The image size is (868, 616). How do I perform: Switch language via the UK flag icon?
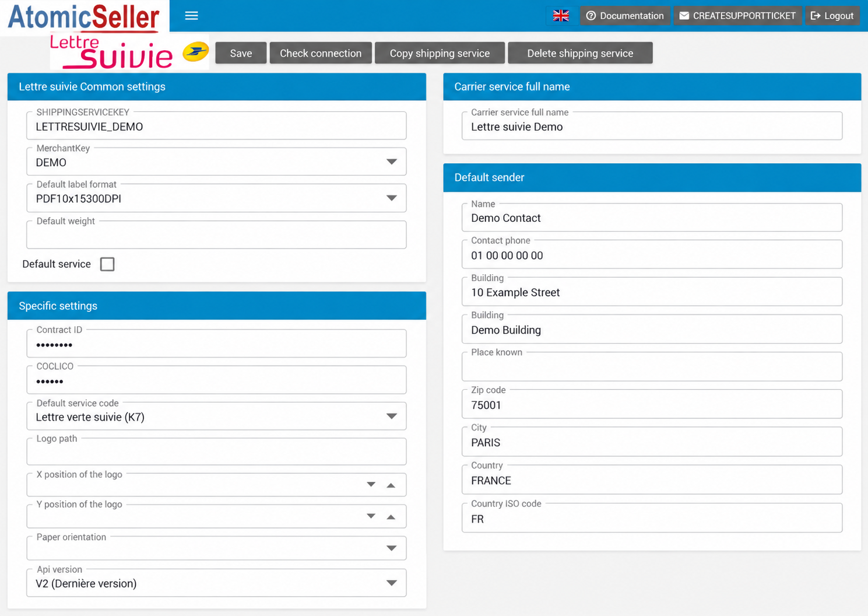click(561, 16)
